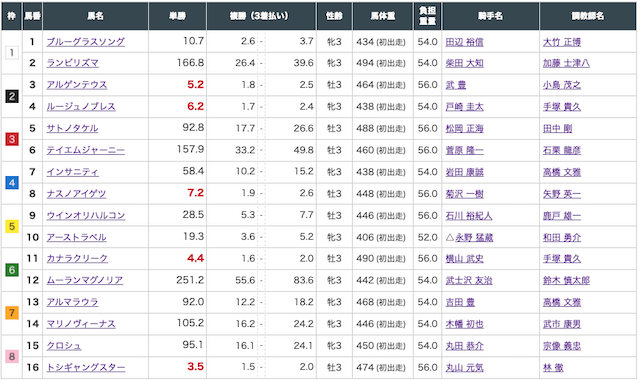Open horse link ナスノアイゲツ
The height and width of the screenshot is (382, 640).
coord(76,194)
